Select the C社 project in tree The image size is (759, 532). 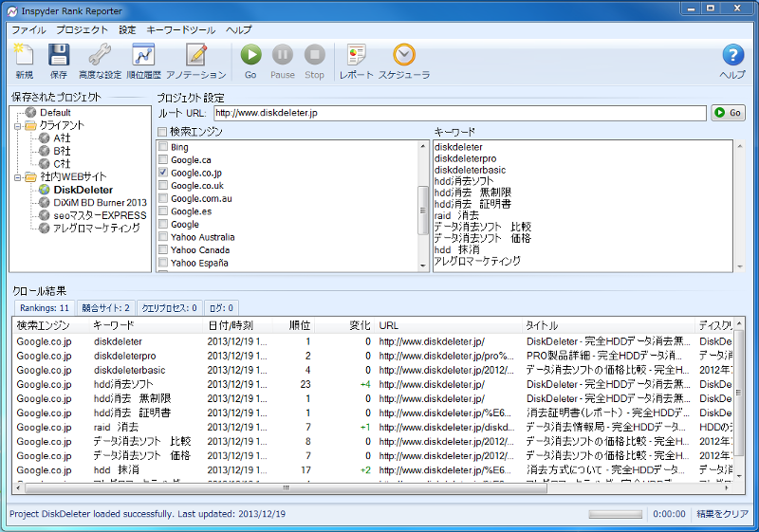click(x=62, y=164)
